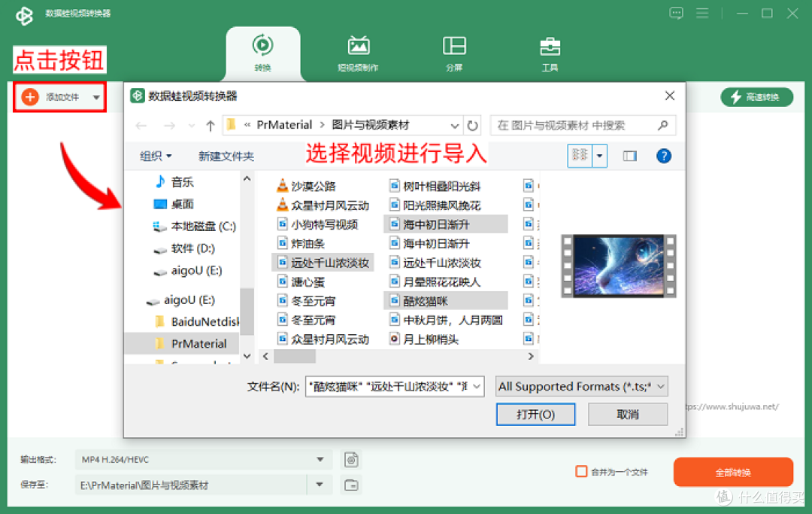Expand the 添加文件 dropdown arrow
The width and height of the screenshot is (812, 514).
(96, 97)
